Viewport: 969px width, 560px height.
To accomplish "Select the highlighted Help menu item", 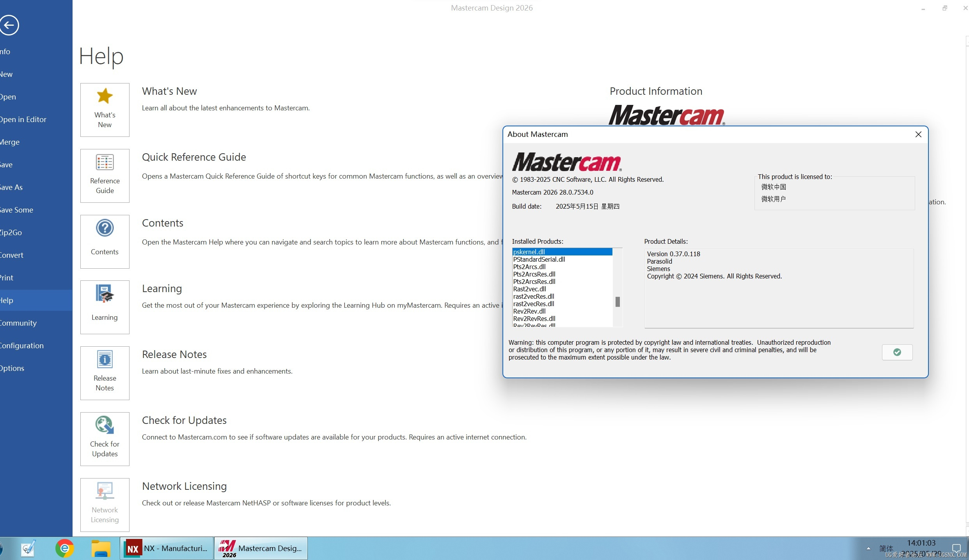I will (36, 300).
